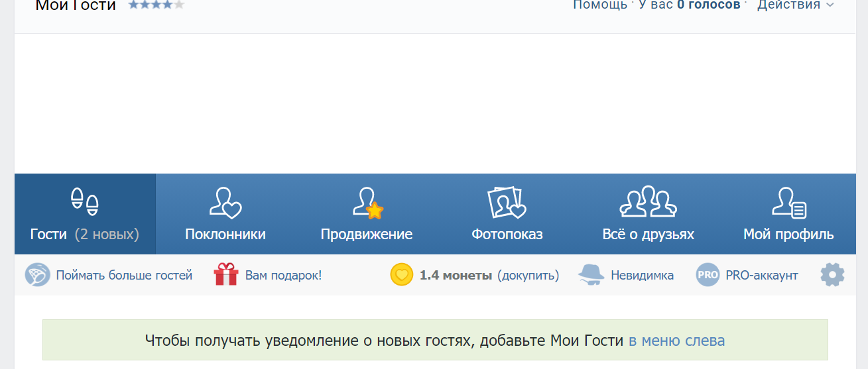Image resolution: width=868 pixels, height=369 pixels.
Task: Click the Помощь link
Action: point(599,5)
